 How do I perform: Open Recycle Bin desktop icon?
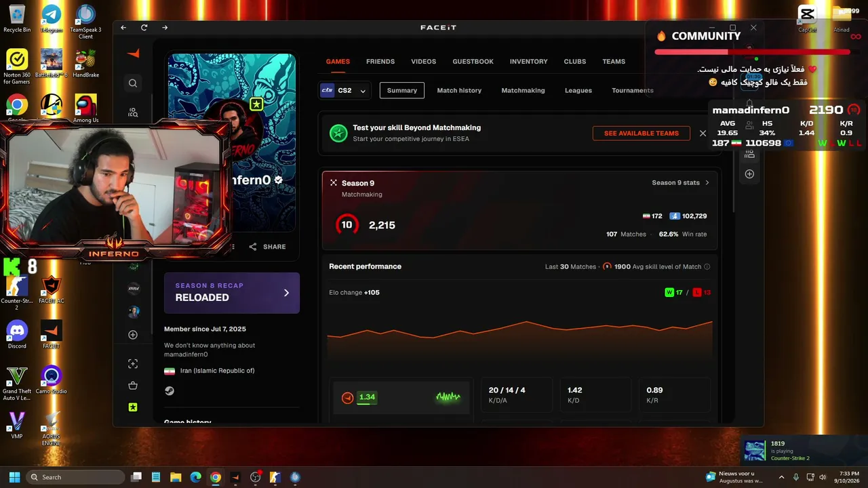pyautogui.click(x=17, y=18)
